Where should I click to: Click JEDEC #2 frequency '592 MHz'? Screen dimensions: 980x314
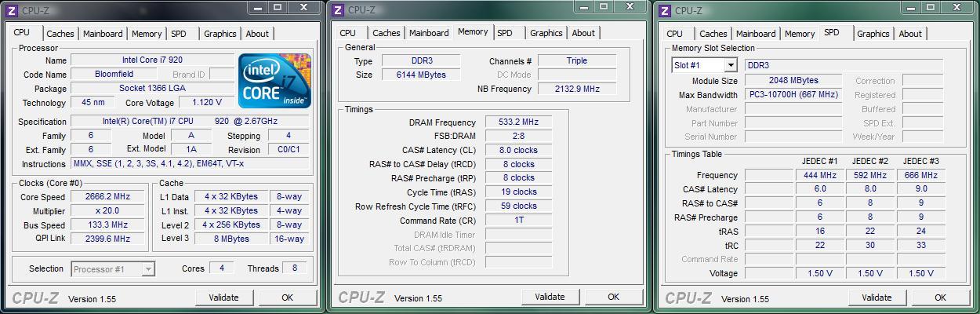[870, 175]
